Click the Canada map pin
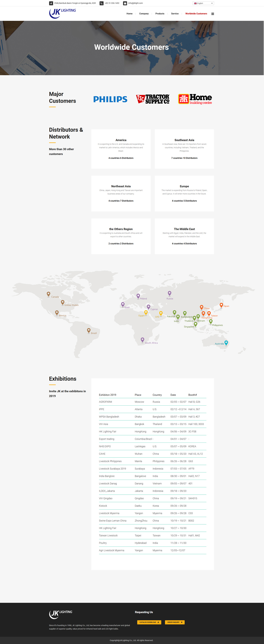The width and height of the screenshot is (264, 644). (x=48, y=294)
